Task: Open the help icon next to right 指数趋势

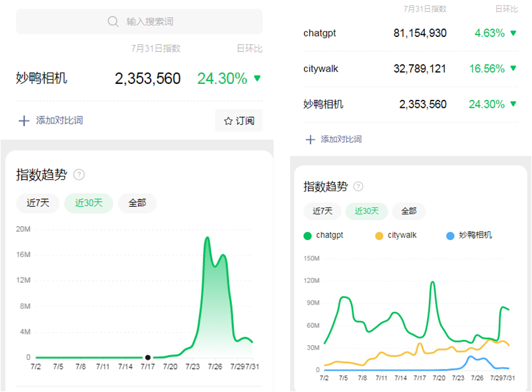Action: [x=358, y=186]
